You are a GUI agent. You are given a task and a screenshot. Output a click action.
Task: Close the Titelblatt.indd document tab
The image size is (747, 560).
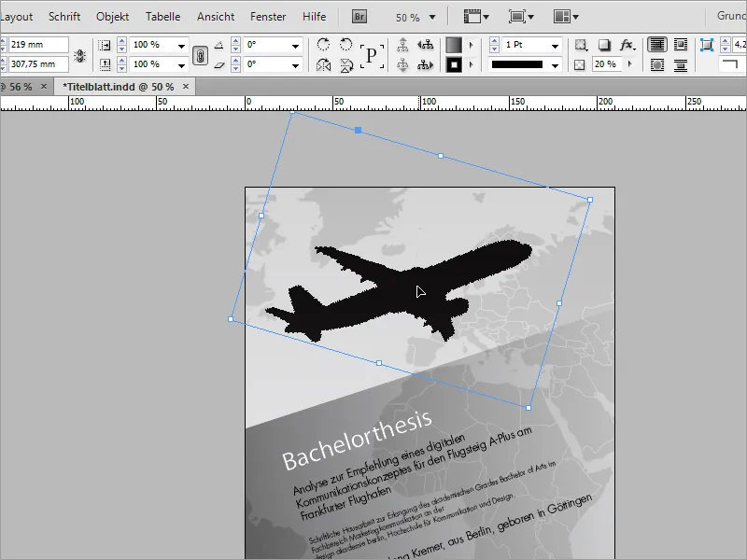tap(186, 87)
